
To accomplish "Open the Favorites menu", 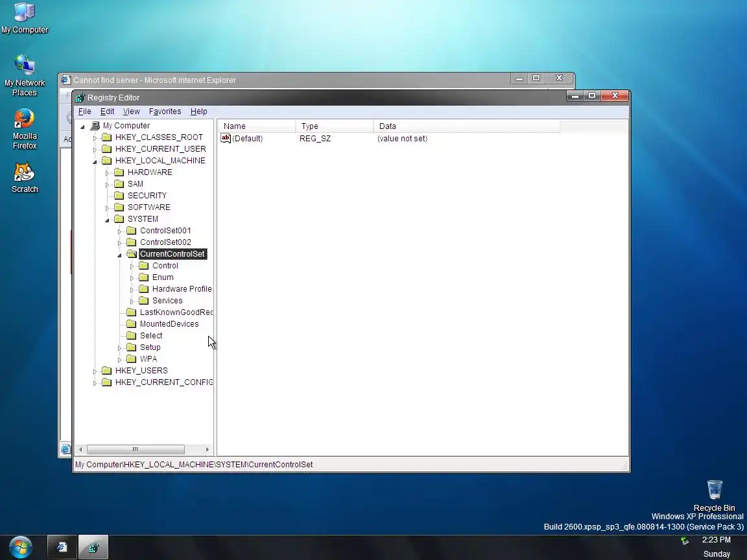I will 165,111.
